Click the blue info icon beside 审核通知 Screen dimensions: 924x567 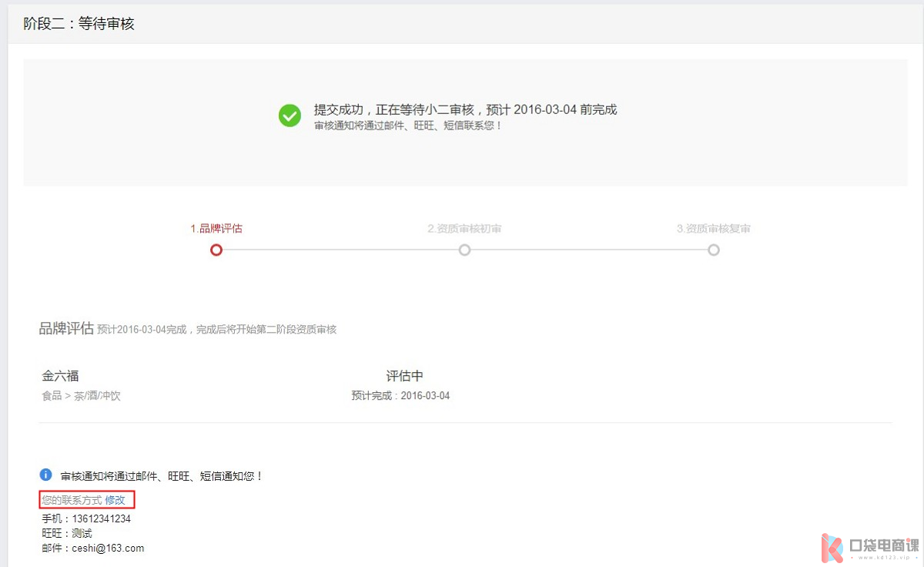(x=45, y=475)
